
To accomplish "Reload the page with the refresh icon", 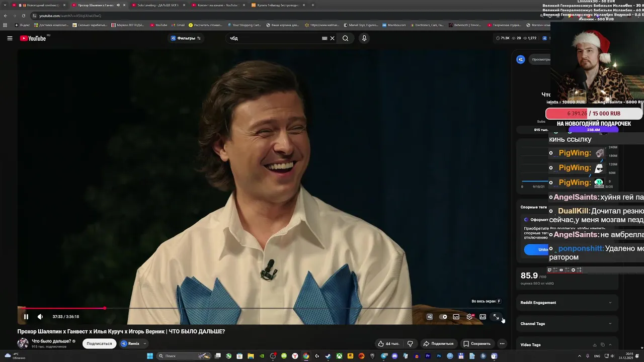I will click(x=23, y=16).
